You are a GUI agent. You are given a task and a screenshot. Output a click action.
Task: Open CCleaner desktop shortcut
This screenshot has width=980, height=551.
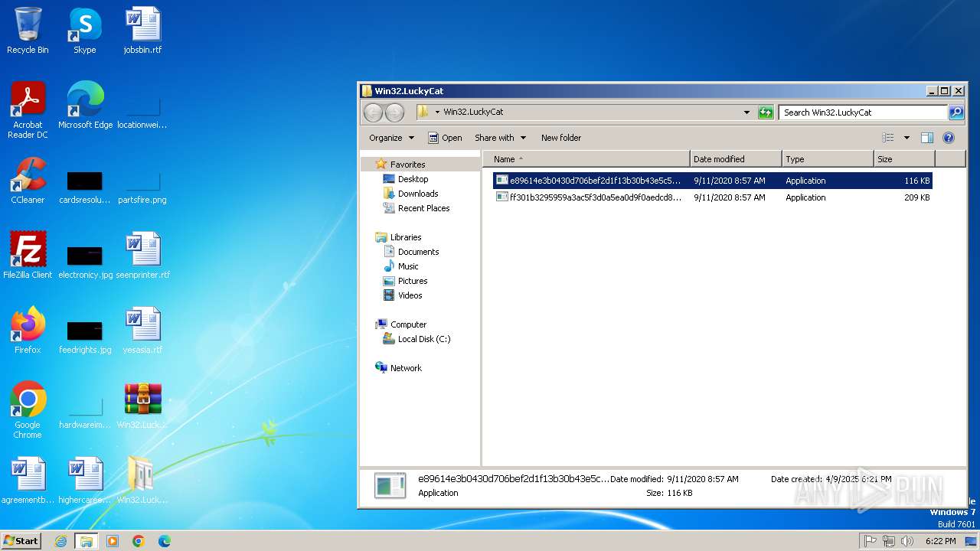click(x=28, y=180)
